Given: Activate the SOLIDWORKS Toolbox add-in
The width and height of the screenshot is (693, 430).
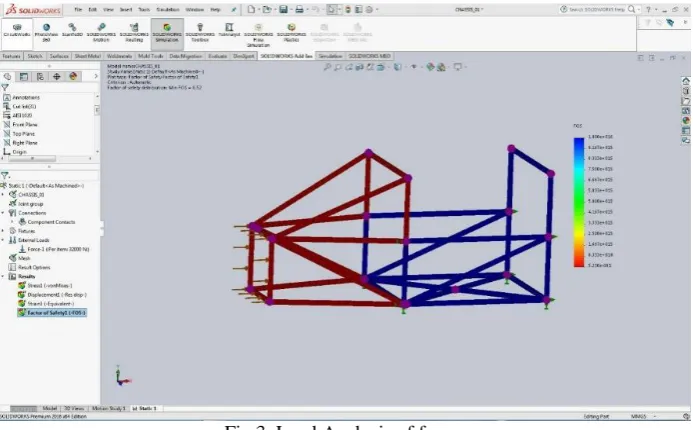Looking at the screenshot, I should point(200,33).
